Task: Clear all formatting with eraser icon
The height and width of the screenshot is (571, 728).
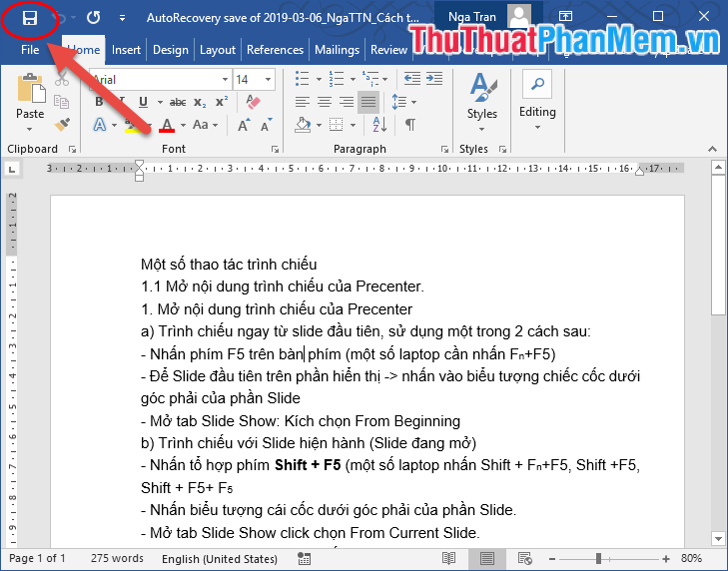Action: click(254, 102)
